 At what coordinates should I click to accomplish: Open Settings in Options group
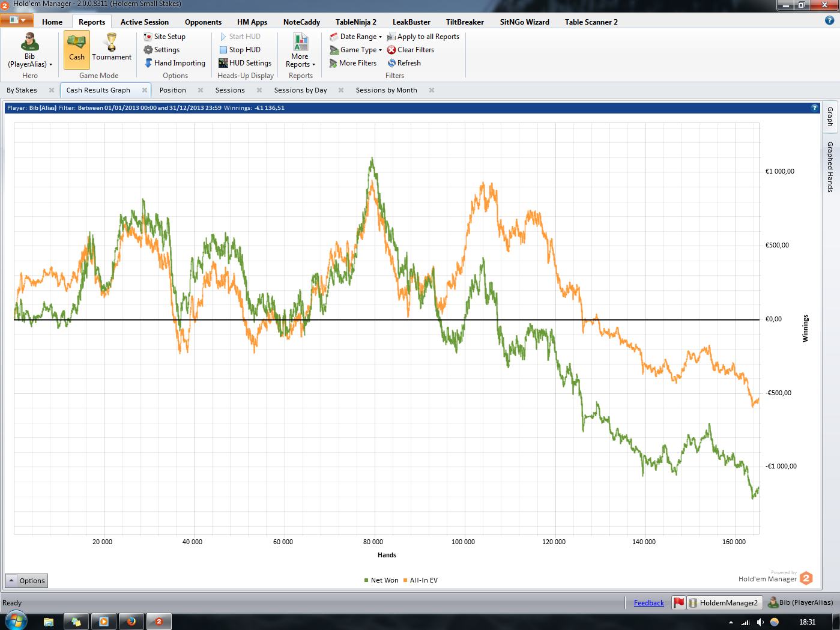click(x=162, y=50)
